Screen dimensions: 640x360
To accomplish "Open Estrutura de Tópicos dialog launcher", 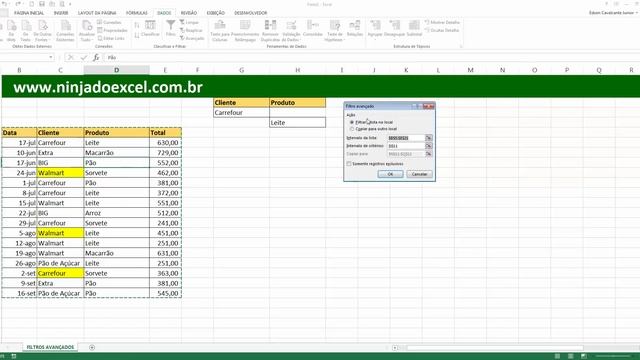I will click(461, 47).
